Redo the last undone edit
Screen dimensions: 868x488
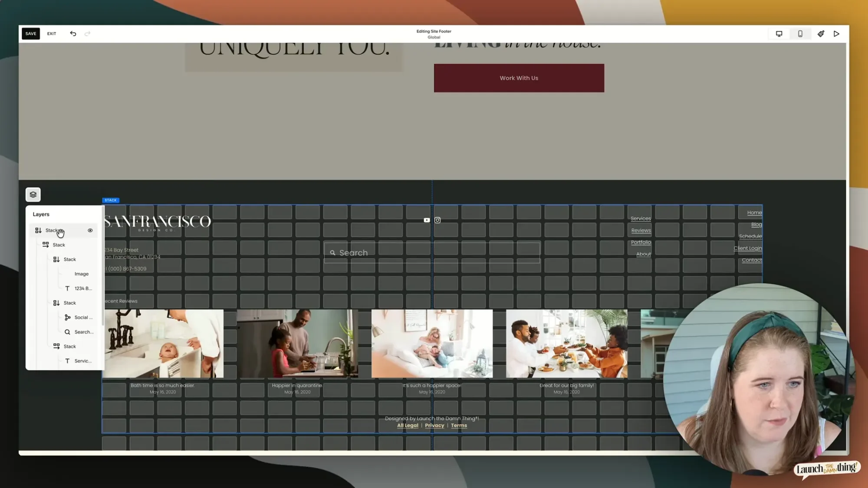tap(87, 33)
